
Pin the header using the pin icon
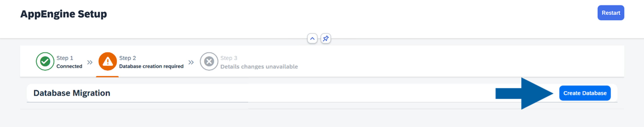pos(325,39)
